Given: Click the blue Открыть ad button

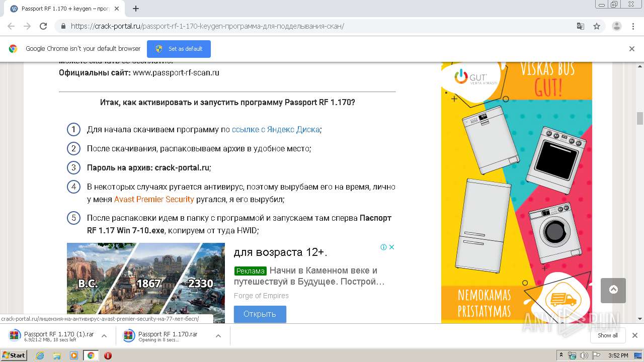Looking at the screenshot, I should tap(260, 314).
